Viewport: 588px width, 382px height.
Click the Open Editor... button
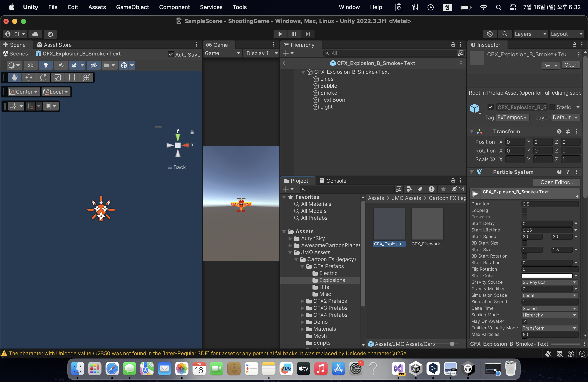pyautogui.click(x=556, y=182)
